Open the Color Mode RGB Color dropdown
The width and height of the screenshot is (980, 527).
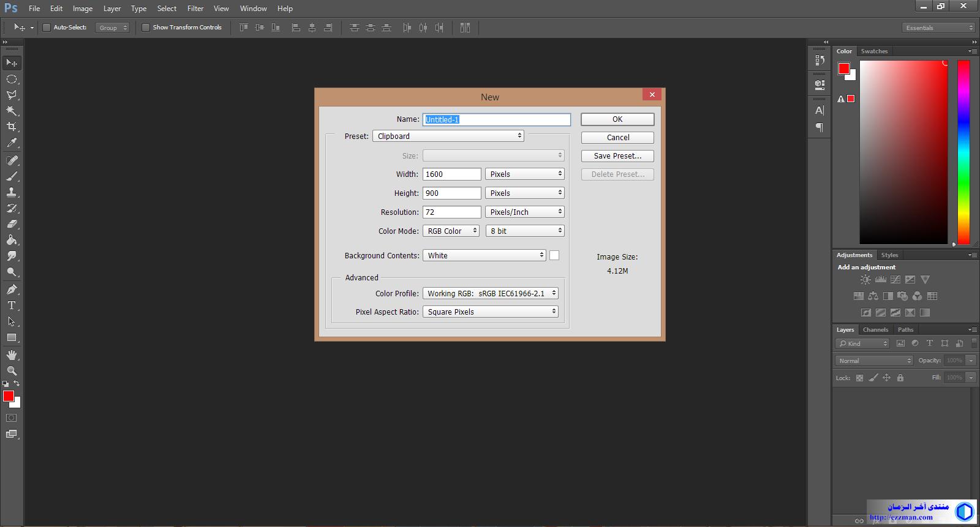(x=451, y=231)
